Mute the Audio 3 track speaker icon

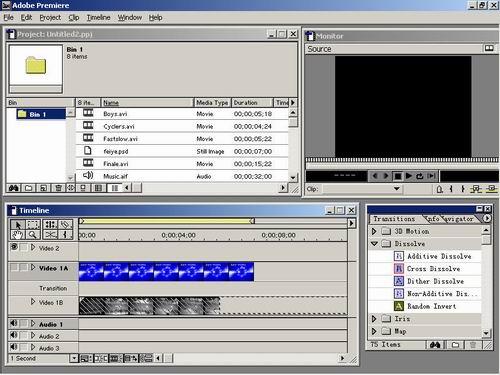click(14, 347)
